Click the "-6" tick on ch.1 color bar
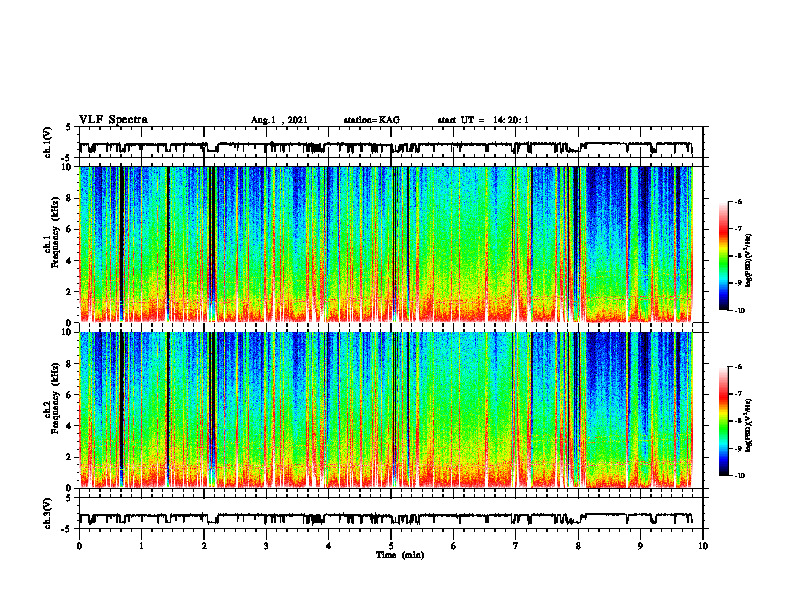The height and width of the screenshot is (612, 792). coord(738,201)
